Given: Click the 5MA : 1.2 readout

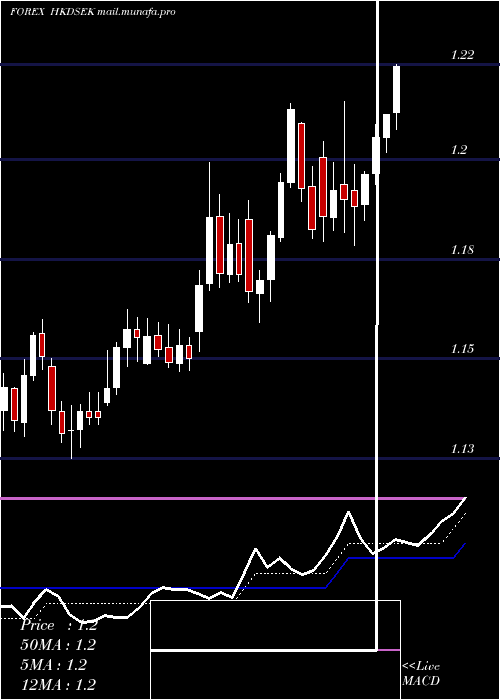Looking at the screenshot, I should (54, 665).
